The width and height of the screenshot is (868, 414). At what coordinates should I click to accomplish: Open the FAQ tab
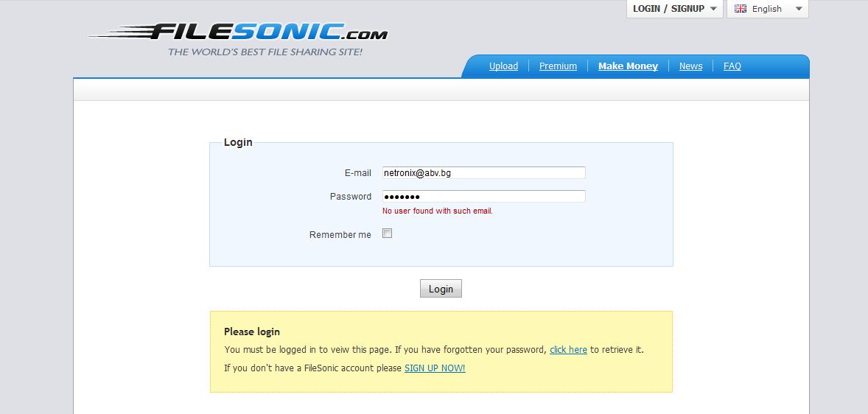pos(732,66)
